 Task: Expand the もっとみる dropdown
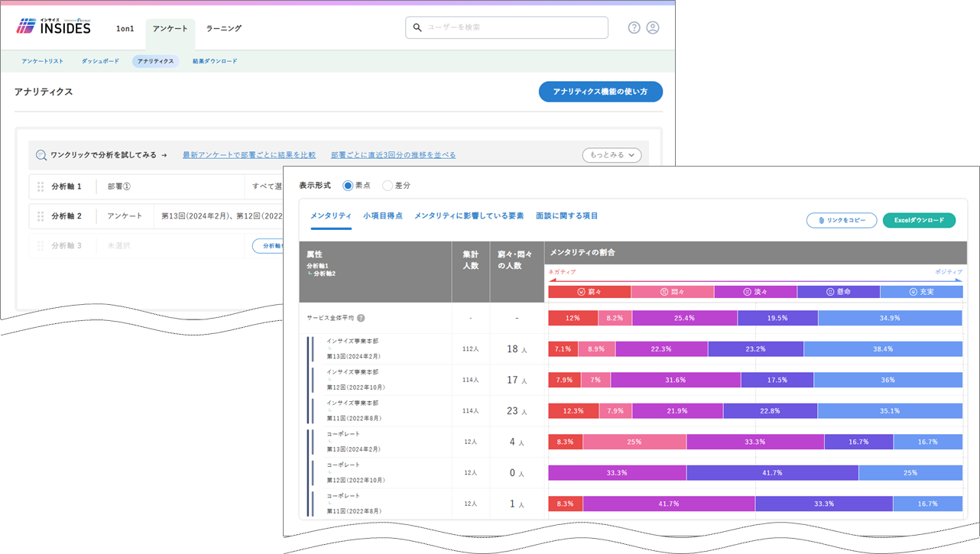point(612,155)
